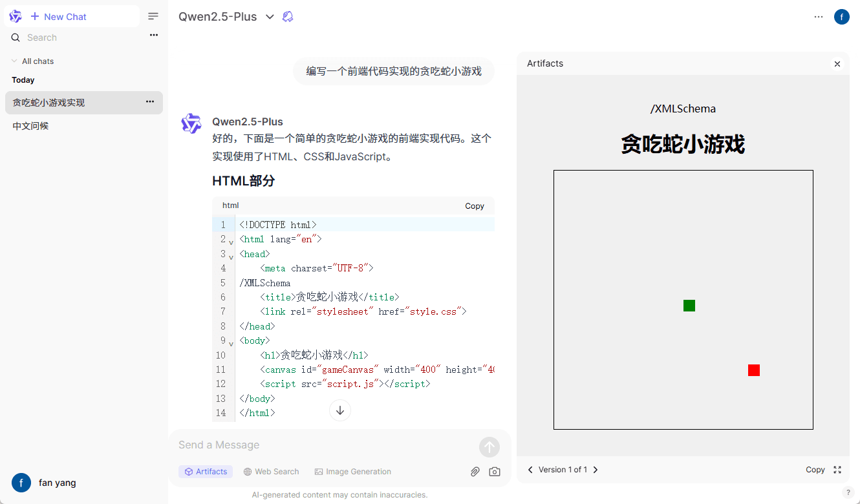Focus the Search chats field
860x504 pixels.
pyautogui.click(x=84, y=37)
